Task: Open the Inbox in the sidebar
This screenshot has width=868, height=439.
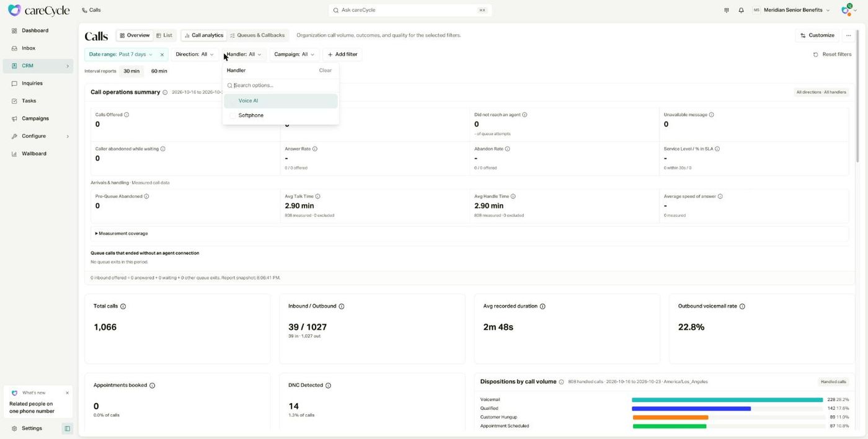Action: [38, 48]
